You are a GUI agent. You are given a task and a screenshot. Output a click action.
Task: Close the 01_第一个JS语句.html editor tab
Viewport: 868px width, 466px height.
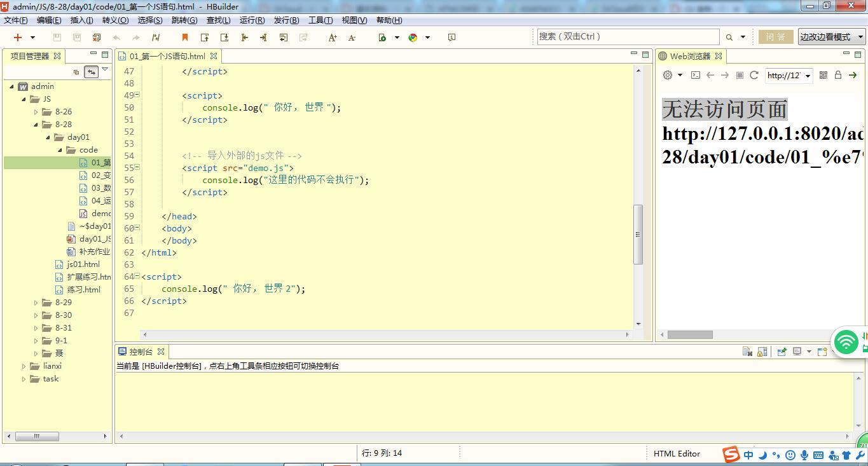[214, 56]
